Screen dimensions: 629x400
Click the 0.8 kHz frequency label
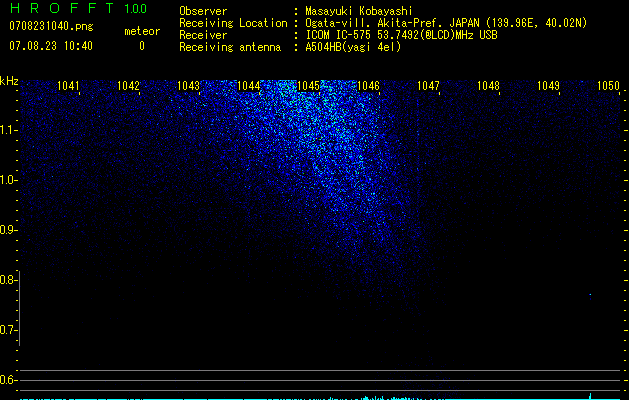click(8, 280)
